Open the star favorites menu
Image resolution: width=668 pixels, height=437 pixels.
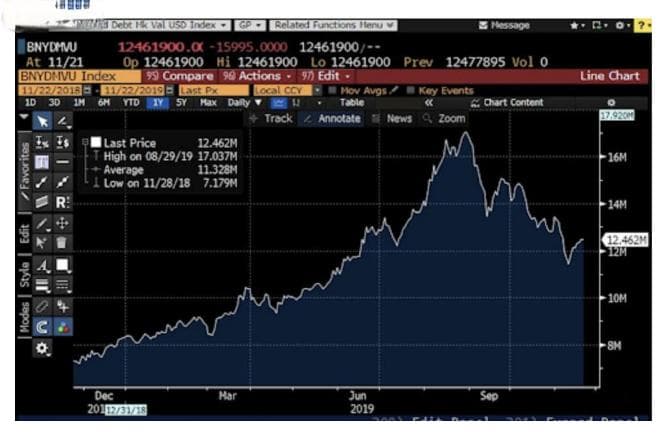pos(577,26)
